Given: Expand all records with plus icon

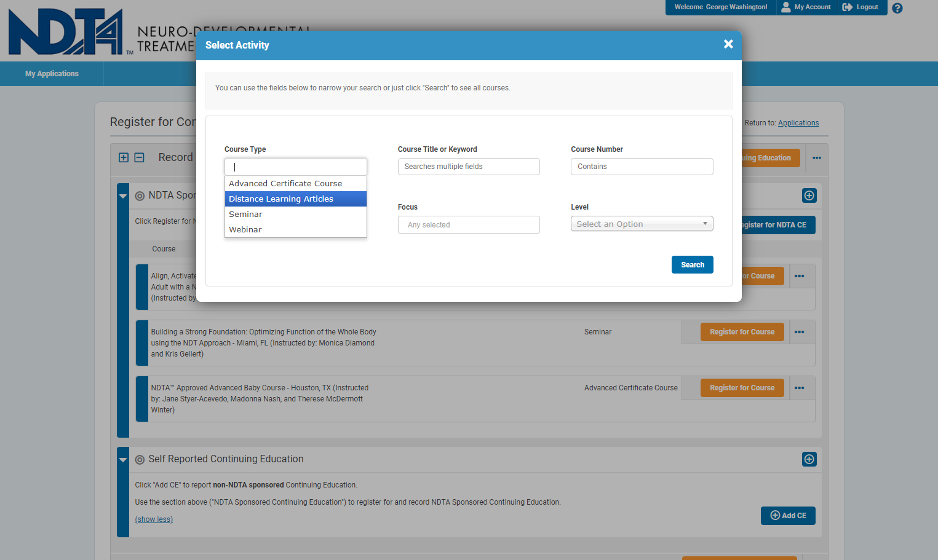Looking at the screenshot, I should 124,157.
